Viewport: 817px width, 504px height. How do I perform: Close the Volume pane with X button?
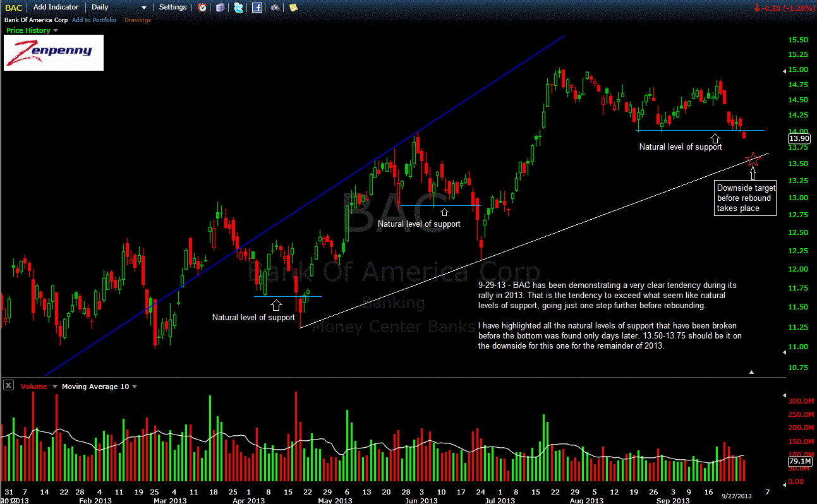(8, 385)
